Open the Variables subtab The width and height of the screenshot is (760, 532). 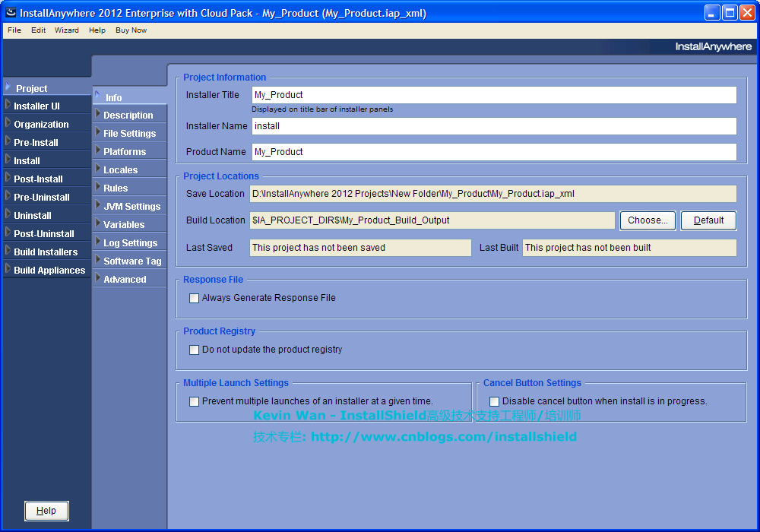(130, 225)
